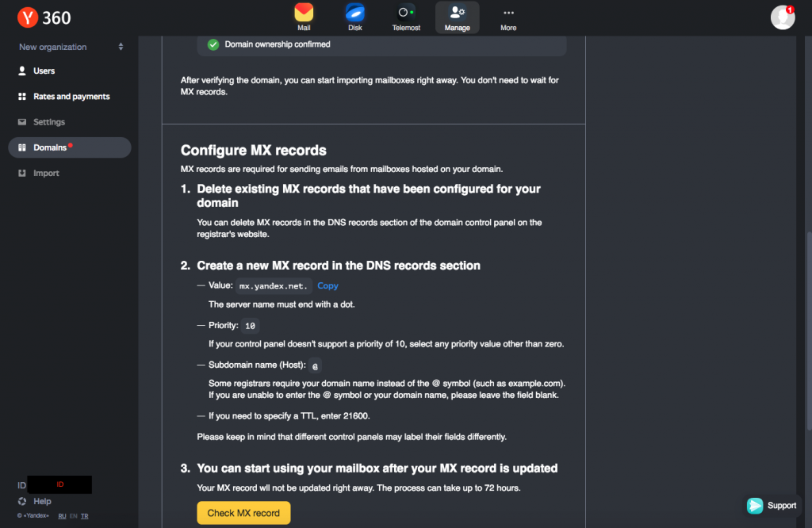Switch language to RU

click(x=62, y=516)
